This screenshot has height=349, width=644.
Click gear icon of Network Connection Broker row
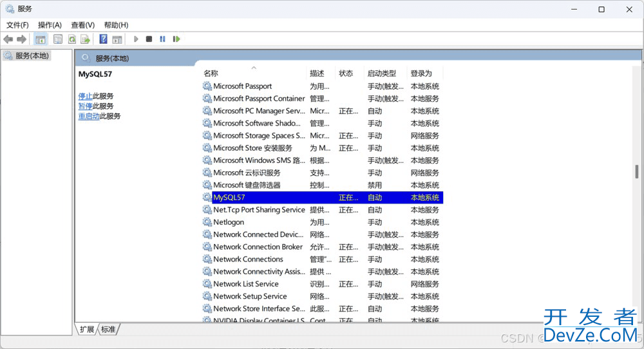(207, 247)
